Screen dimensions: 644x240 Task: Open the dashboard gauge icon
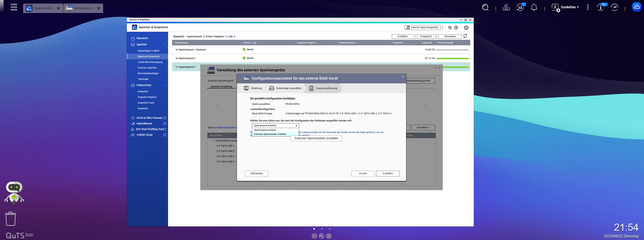(614, 7)
